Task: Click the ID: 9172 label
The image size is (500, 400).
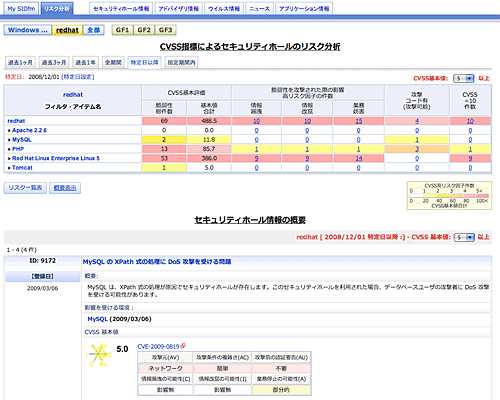Action: point(43,261)
